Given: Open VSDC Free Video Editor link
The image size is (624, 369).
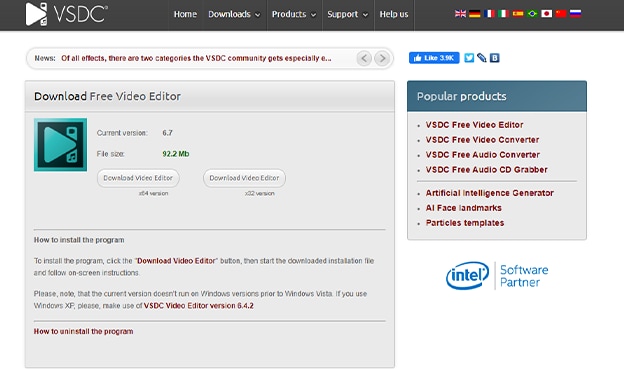Looking at the screenshot, I should coord(474,125).
